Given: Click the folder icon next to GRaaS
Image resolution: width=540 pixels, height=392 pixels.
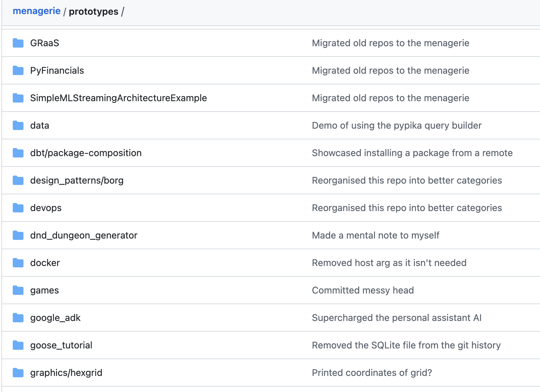Looking at the screenshot, I should [18, 43].
